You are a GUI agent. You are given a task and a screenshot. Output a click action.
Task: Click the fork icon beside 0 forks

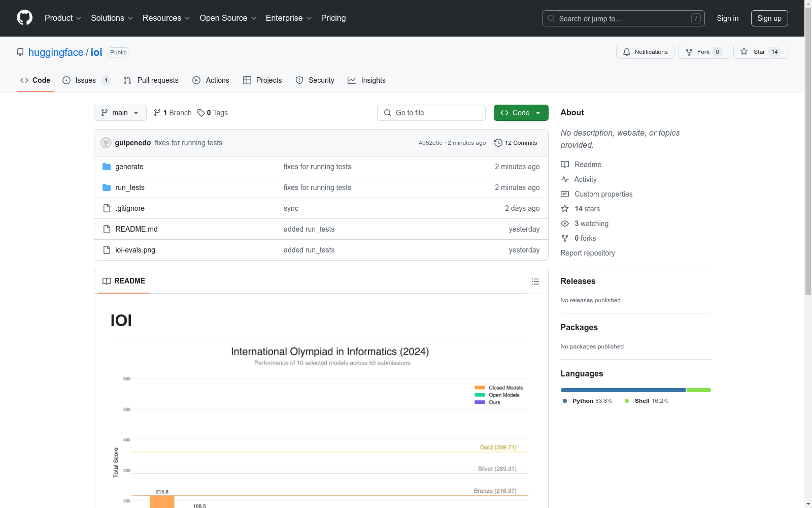click(x=565, y=238)
